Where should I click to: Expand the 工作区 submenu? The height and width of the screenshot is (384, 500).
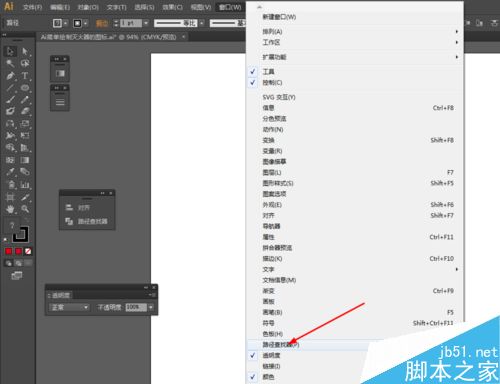click(355, 42)
